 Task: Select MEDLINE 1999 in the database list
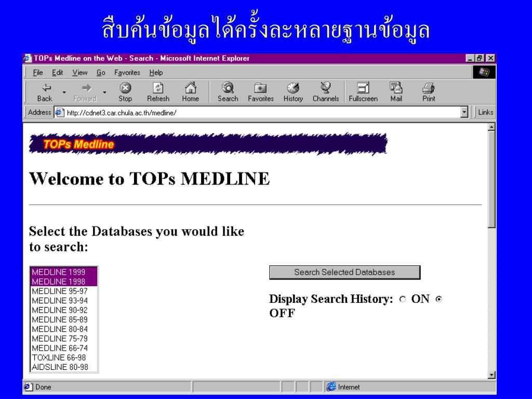coord(64,272)
